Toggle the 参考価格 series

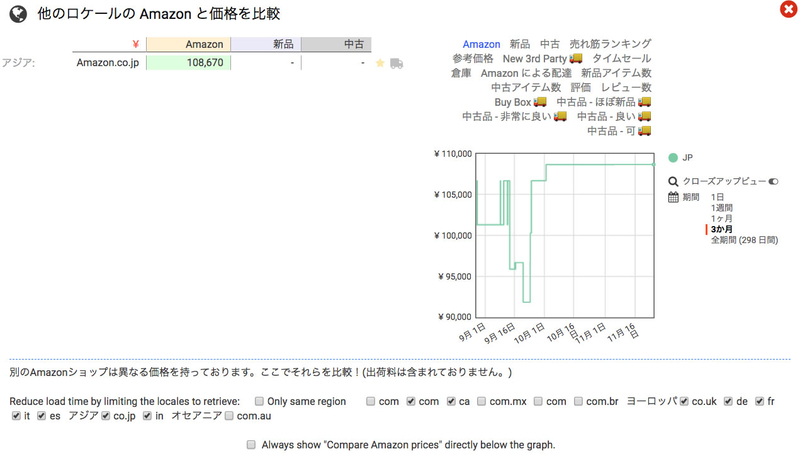tap(473, 59)
